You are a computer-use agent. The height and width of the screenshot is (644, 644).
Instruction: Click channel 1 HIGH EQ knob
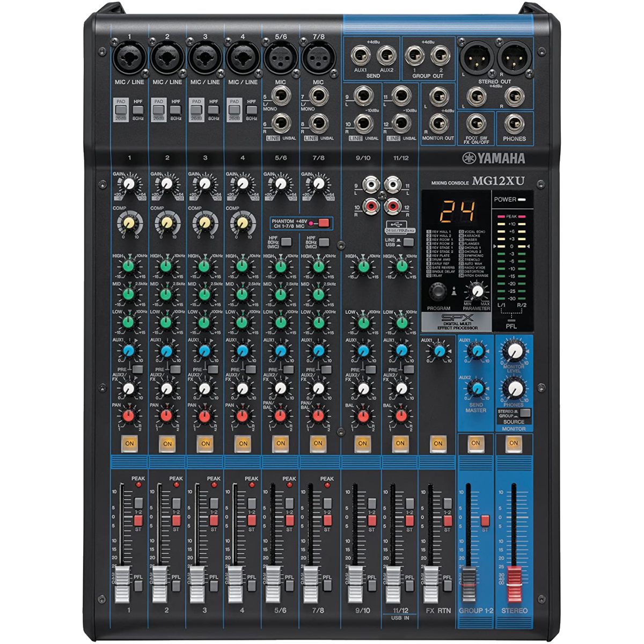tap(128, 266)
